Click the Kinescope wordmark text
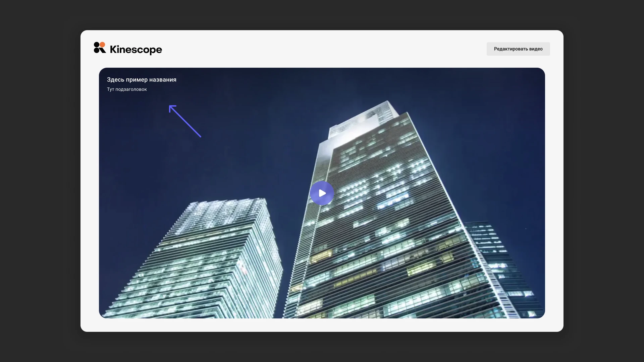Screen dimensions: 644x362 (x=136, y=50)
